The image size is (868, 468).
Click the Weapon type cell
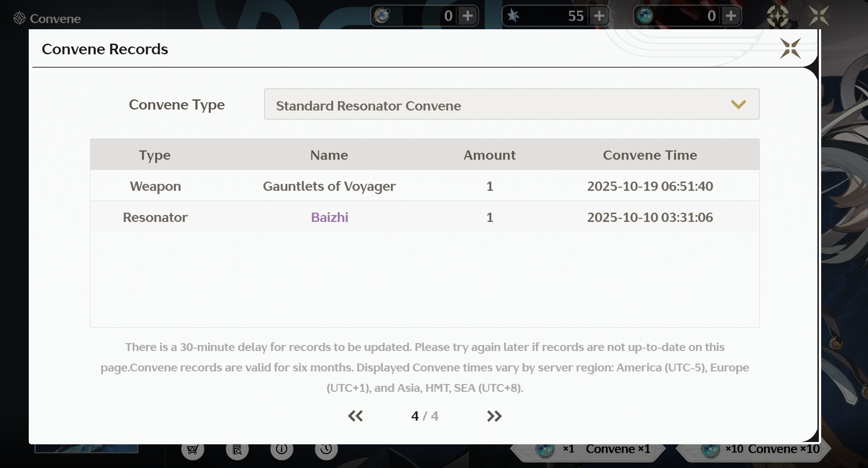(x=155, y=186)
